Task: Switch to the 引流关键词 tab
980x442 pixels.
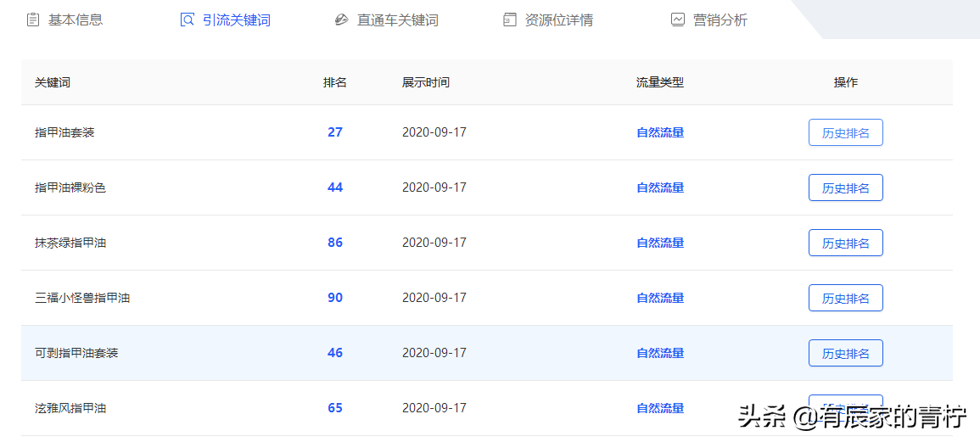Action: tap(226, 20)
